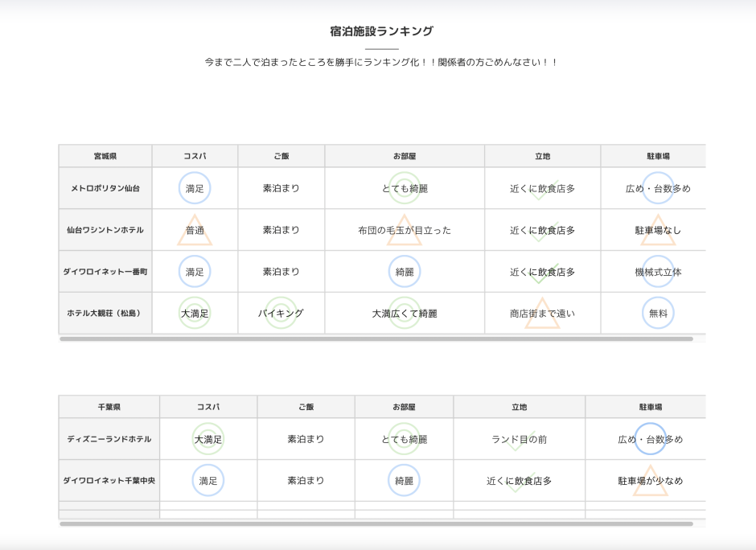Select コスパ header in 宮城県 table
The width and height of the screenshot is (756, 550).
pos(195,156)
